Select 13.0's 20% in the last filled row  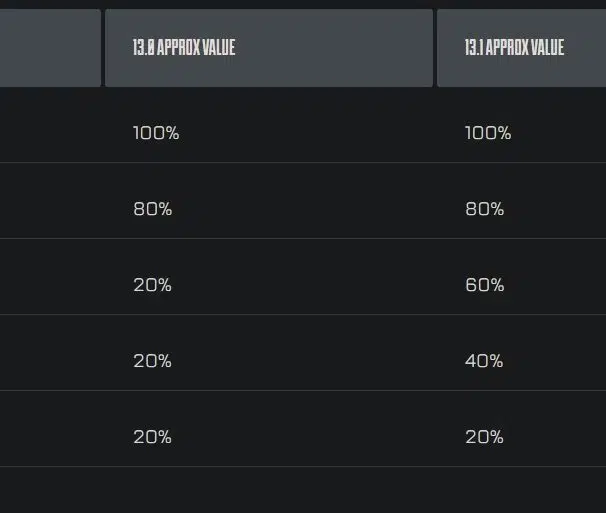[152, 437]
